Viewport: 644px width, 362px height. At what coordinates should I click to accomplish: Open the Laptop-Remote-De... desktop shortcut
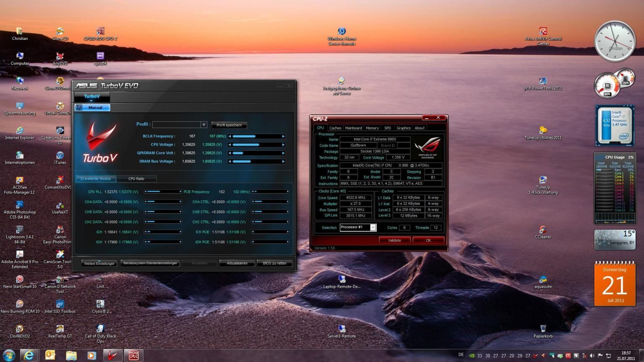pos(342,281)
